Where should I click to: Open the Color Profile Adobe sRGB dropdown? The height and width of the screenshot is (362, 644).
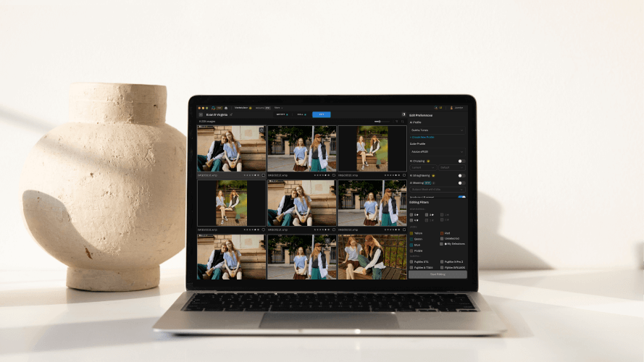pos(437,152)
